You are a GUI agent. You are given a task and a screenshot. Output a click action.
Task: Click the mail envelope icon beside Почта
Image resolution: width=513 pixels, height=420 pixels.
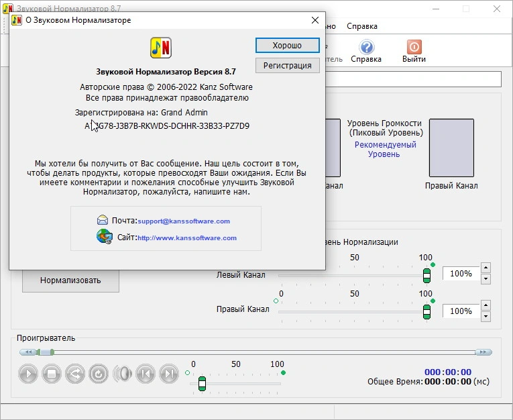(103, 220)
